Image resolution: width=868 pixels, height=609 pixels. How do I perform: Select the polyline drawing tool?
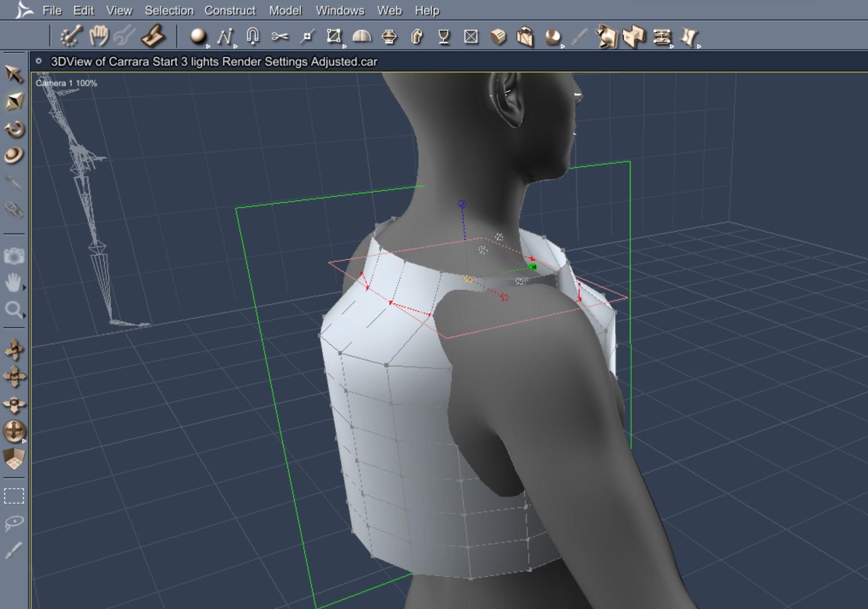225,37
